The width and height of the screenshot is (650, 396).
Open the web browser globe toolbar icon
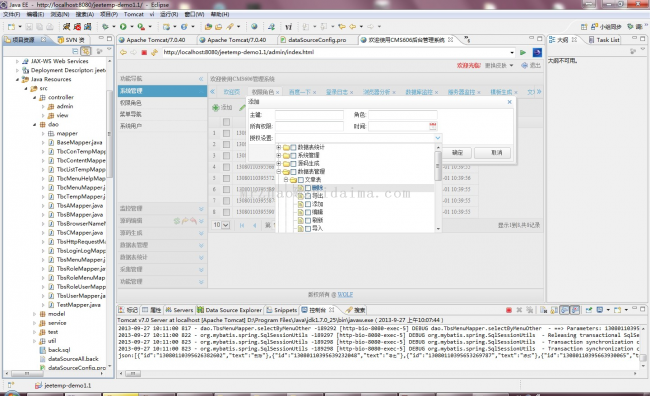pos(254,27)
